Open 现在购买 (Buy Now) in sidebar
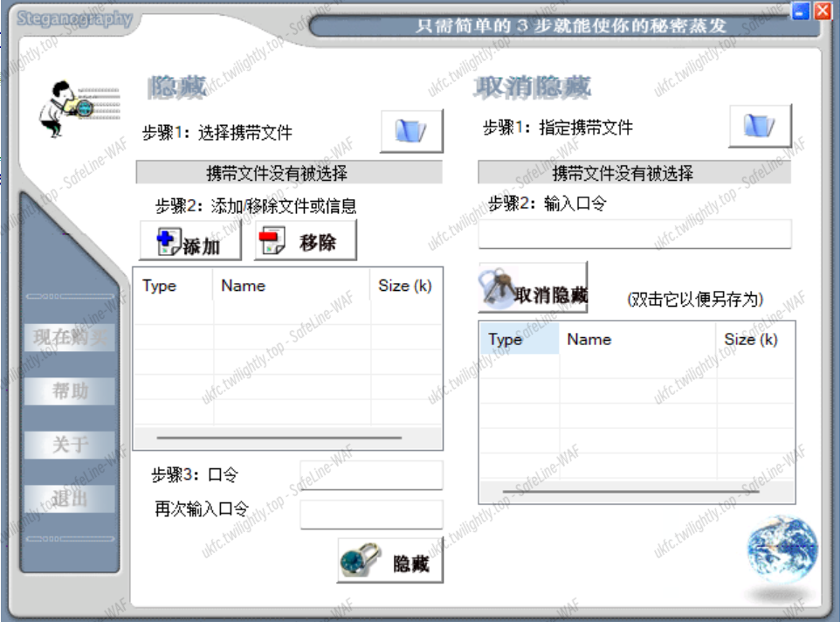 coord(71,336)
